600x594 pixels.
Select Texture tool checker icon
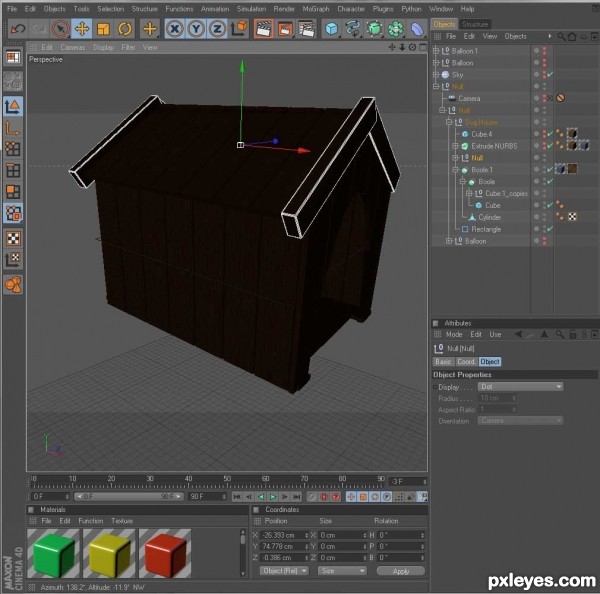point(13,238)
